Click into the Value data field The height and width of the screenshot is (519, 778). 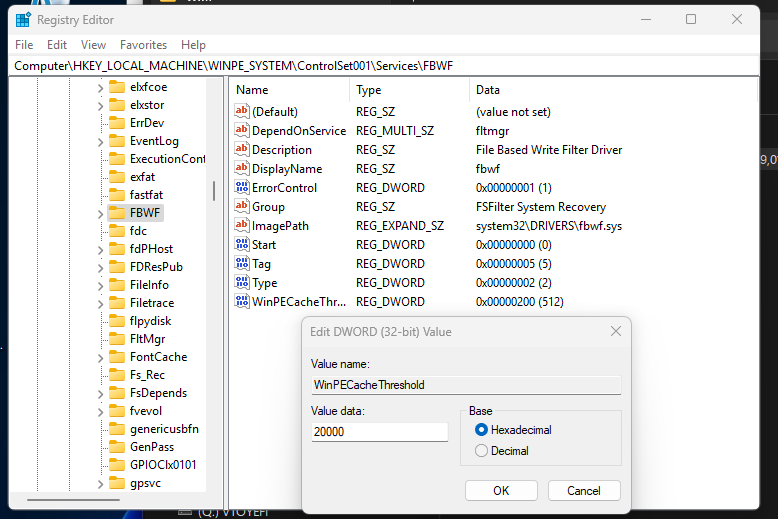[x=380, y=432]
